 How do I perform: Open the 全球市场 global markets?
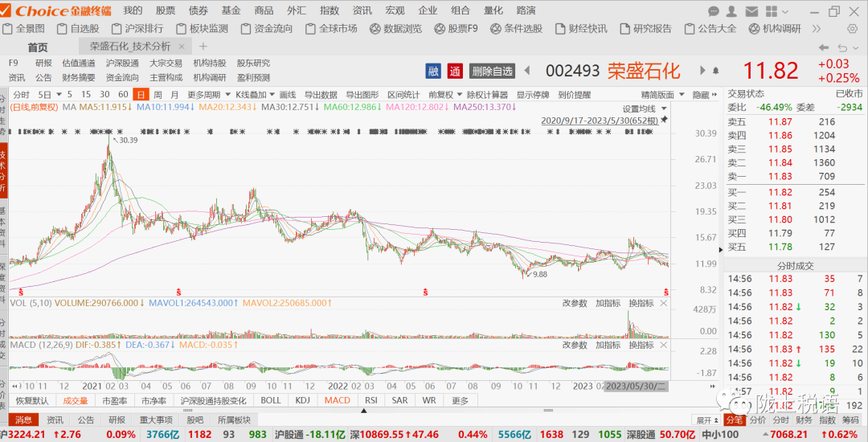point(332,29)
